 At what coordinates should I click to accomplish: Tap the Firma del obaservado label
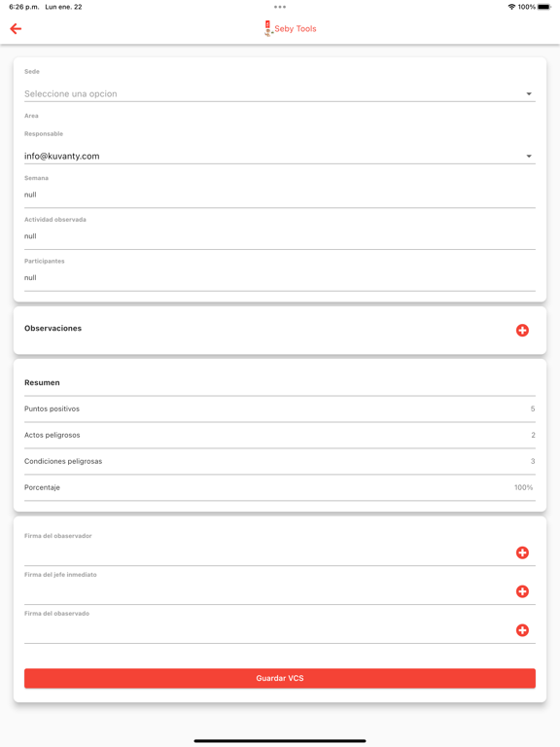[56, 614]
